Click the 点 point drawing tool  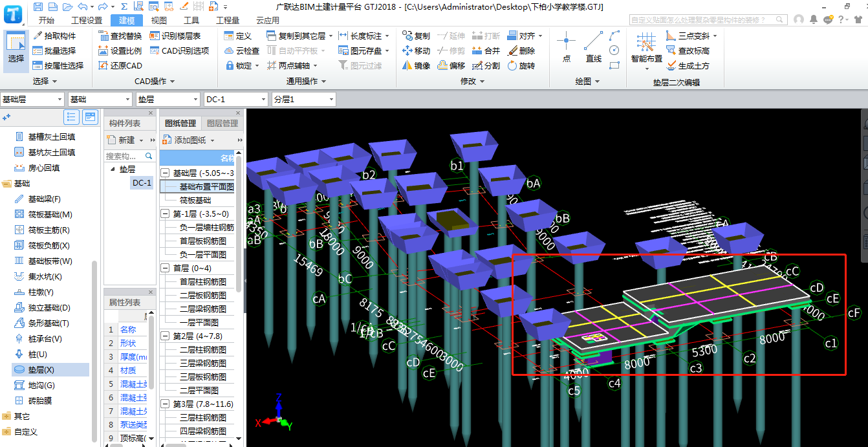point(566,47)
